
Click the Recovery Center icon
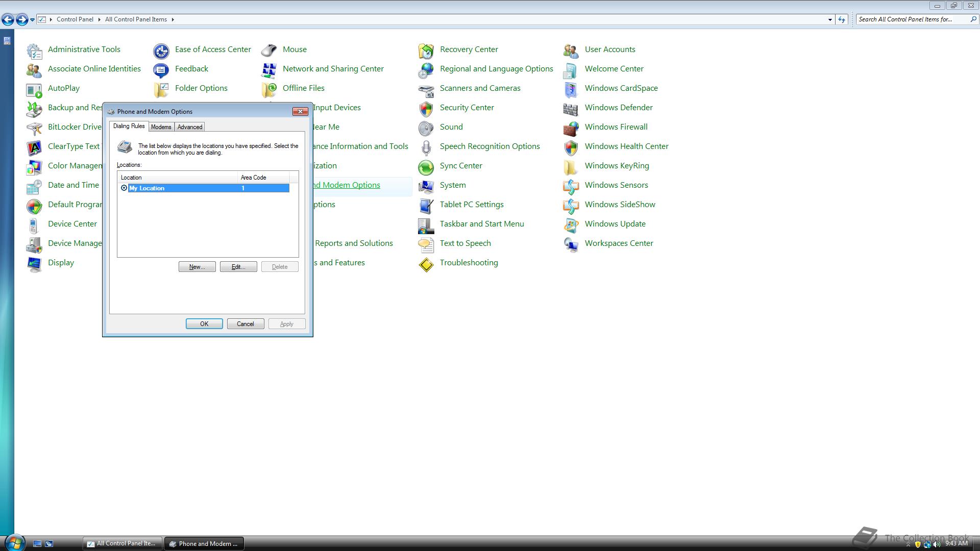pos(426,51)
